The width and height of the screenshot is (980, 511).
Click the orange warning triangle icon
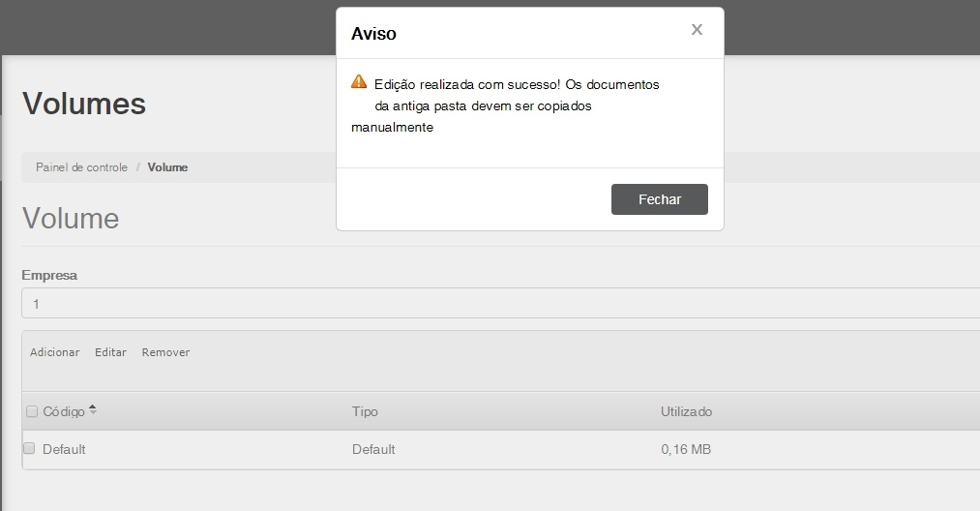coord(359,81)
